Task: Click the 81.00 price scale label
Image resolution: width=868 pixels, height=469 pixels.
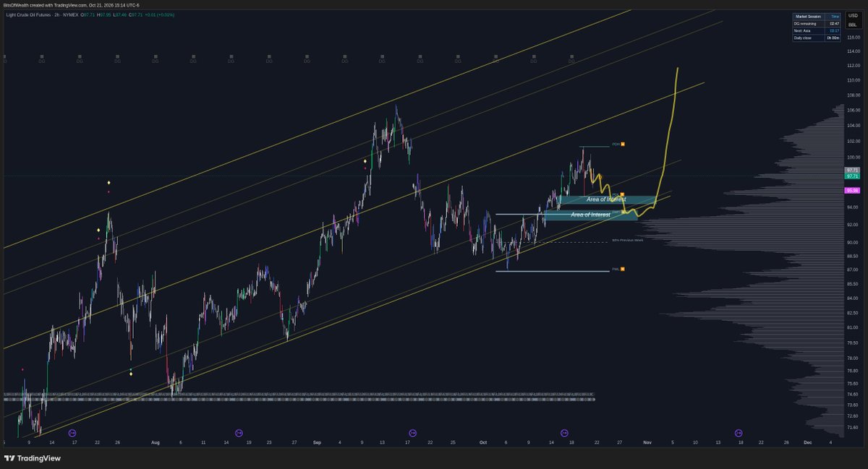Action: click(853, 327)
